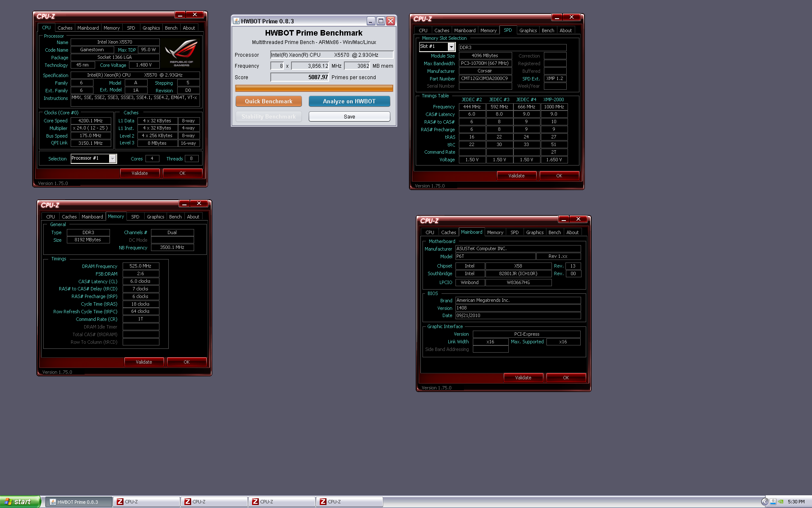Image resolution: width=812 pixels, height=508 pixels.
Task: Click Validate in the CPU tab window
Action: pyautogui.click(x=140, y=173)
